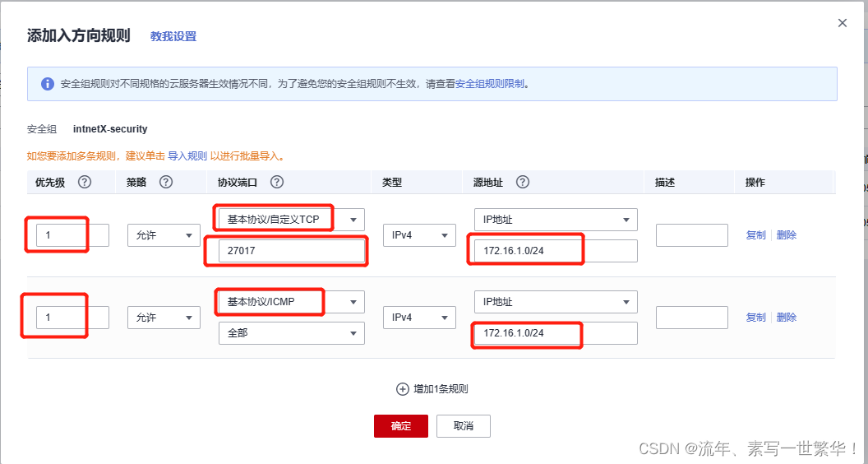
Task: Click source address field in ICMP rule
Action: coord(556,333)
